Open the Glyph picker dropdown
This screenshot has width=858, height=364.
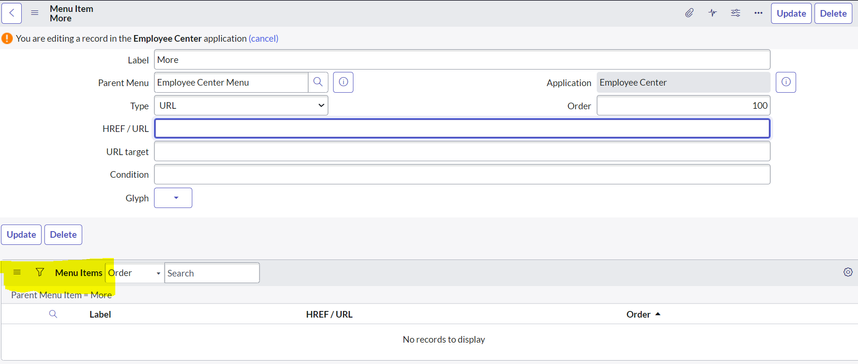pos(173,198)
